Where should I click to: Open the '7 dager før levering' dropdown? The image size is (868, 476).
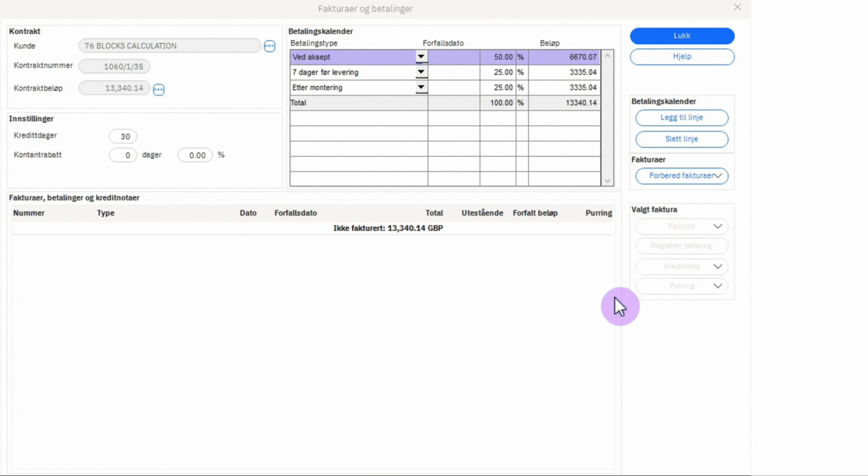pyautogui.click(x=421, y=72)
